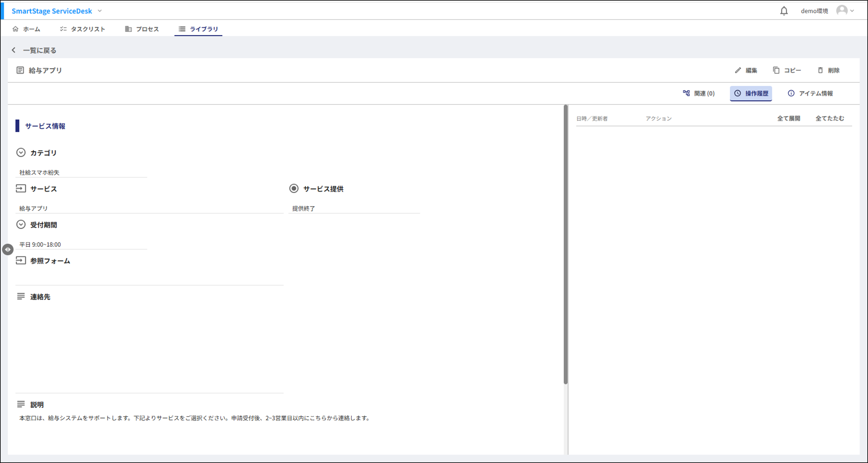Click the user avatar icon
Image resolution: width=868 pixels, height=463 pixels.
pos(842,10)
